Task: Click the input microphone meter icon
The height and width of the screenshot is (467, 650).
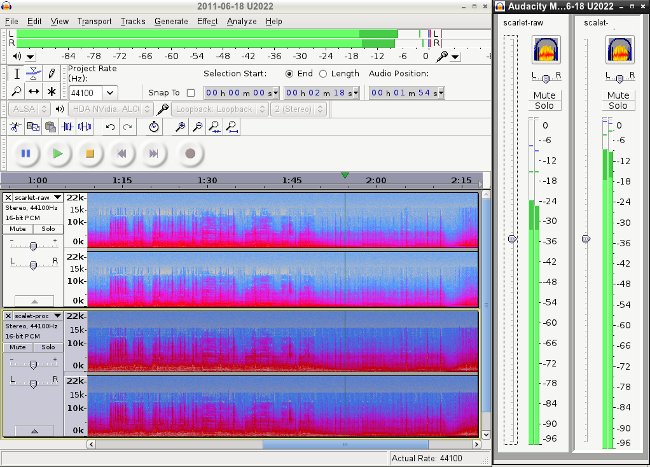Action: (x=442, y=56)
